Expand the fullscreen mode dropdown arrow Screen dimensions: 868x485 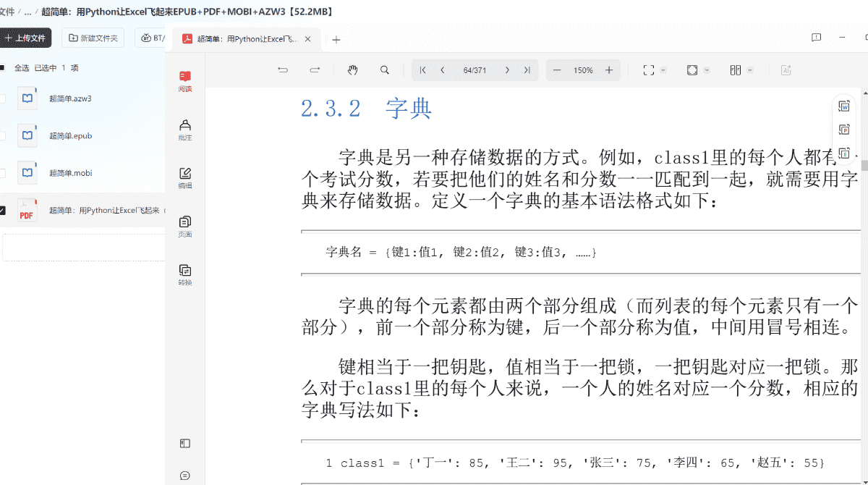(663, 70)
